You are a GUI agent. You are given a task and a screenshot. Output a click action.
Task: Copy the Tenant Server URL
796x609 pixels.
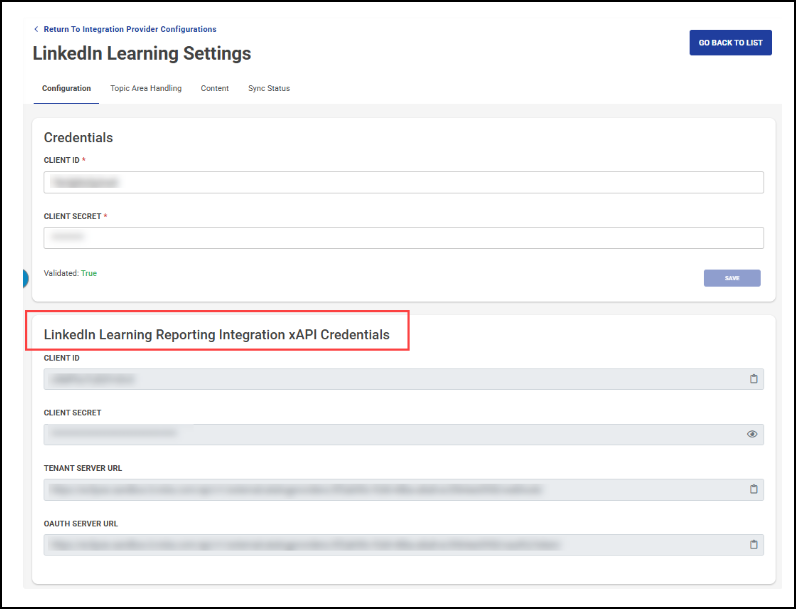[x=754, y=489]
